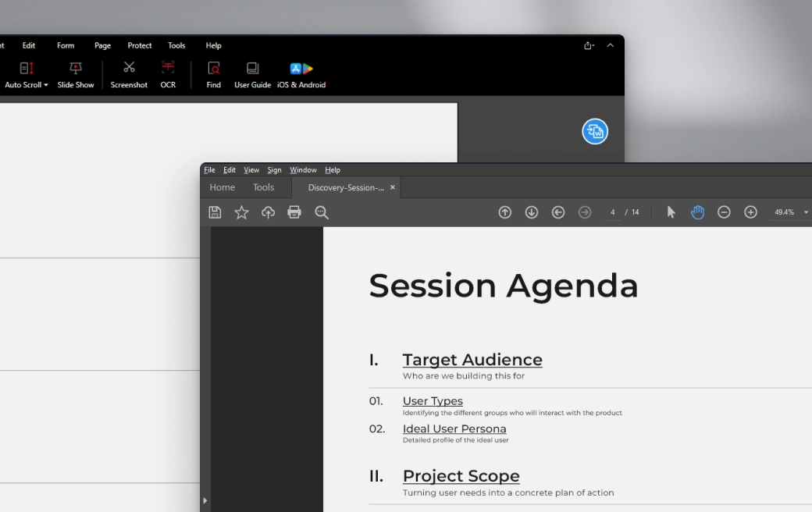This screenshot has height=512, width=812.
Task: Click the Save file icon
Action: 215,212
